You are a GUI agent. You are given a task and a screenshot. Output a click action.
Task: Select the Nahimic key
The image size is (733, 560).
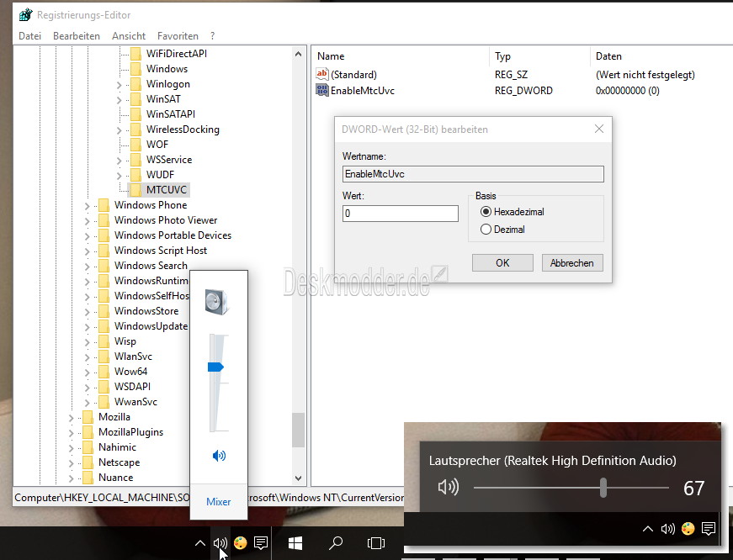tap(117, 447)
